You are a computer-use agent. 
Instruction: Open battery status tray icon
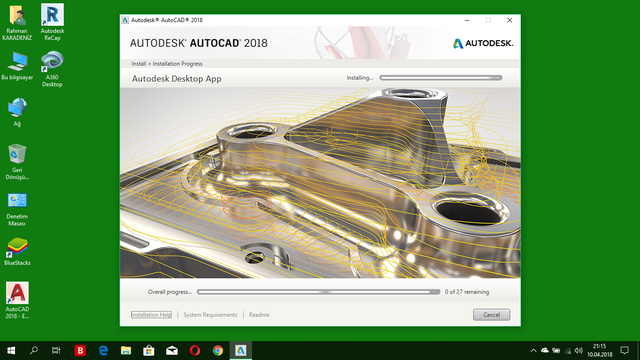[x=556, y=350]
